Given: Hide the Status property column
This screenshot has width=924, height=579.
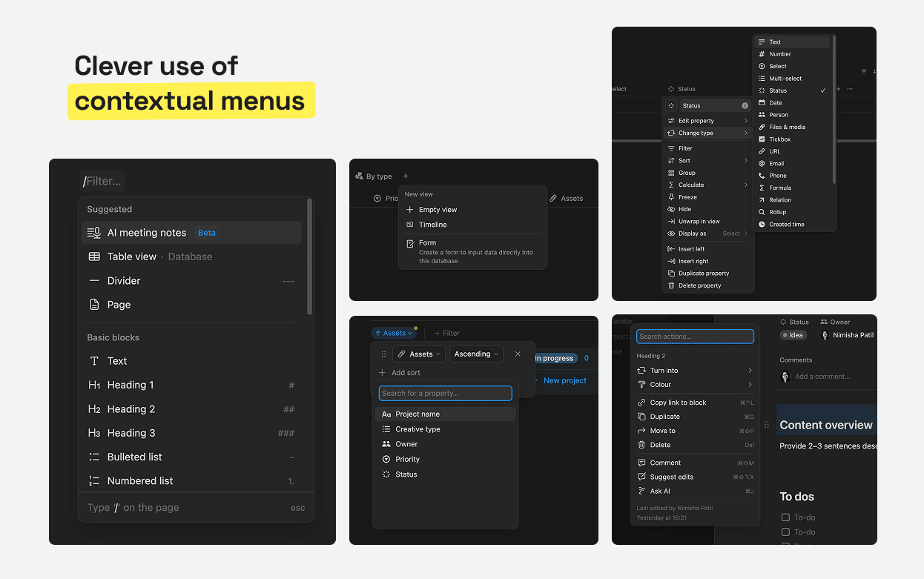Looking at the screenshot, I should 708,209.
